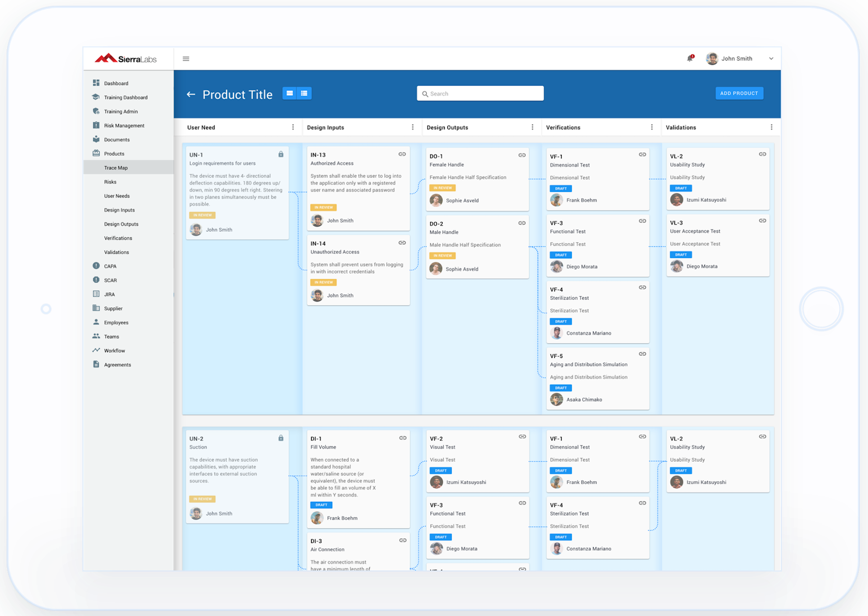Click the Add Product button
Viewport: 868px width, 616px height.
739,94
